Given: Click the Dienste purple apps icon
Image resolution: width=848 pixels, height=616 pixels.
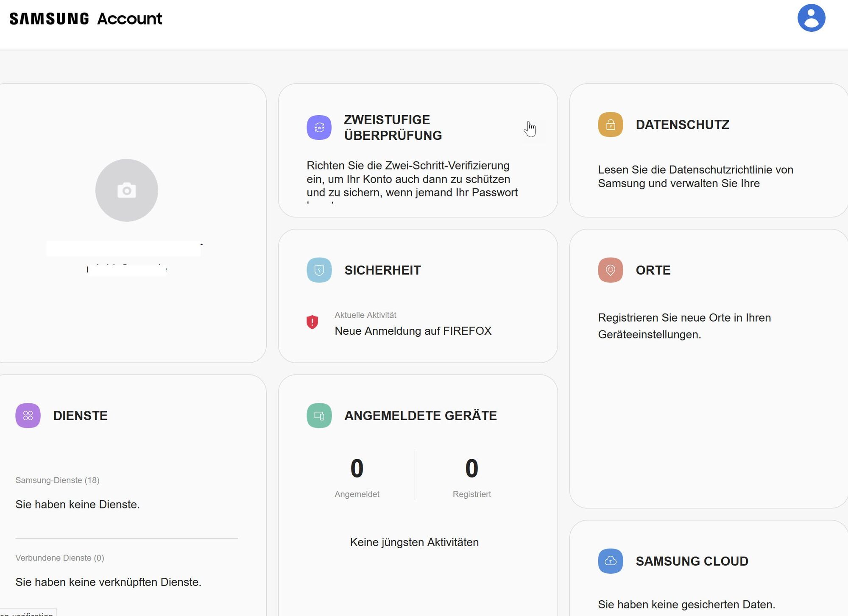Looking at the screenshot, I should tap(28, 415).
